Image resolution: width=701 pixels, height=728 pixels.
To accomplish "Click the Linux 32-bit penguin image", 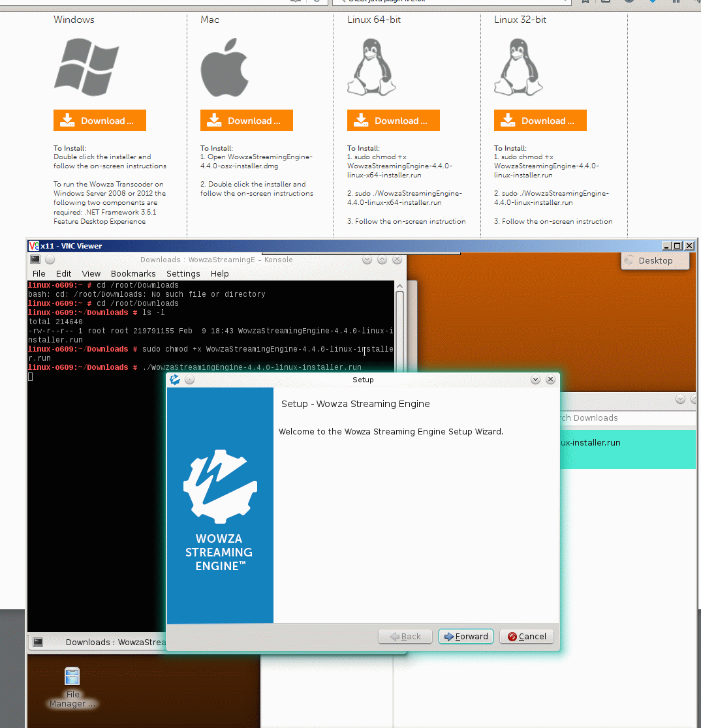I will [518, 67].
